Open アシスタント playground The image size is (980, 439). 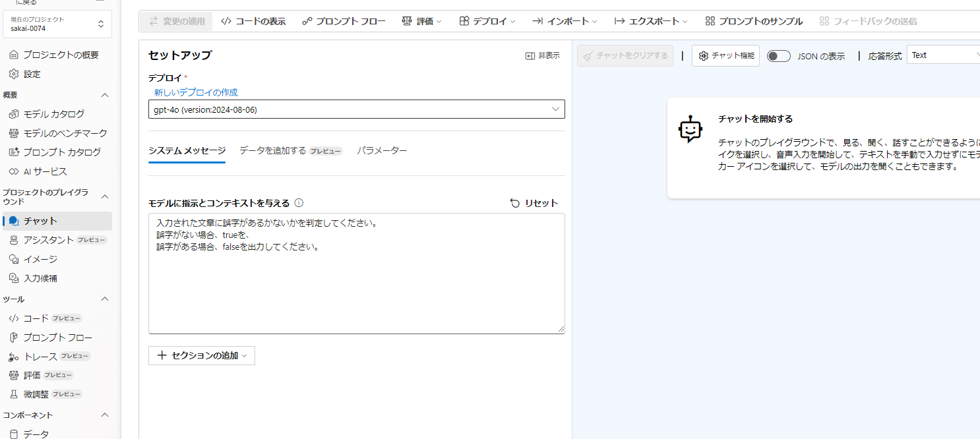coord(57,240)
